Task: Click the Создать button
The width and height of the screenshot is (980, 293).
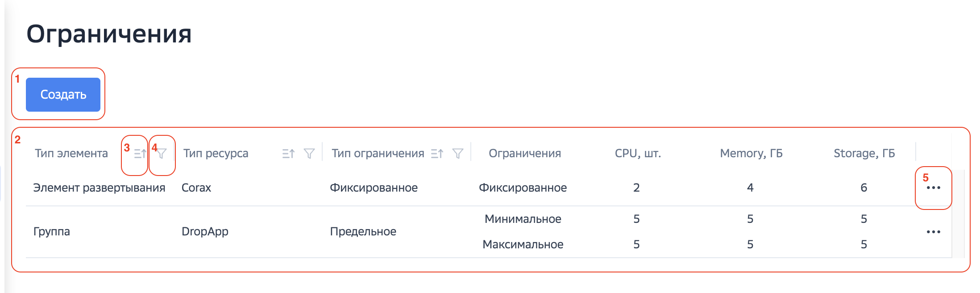Action: pyautogui.click(x=63, y=94)
